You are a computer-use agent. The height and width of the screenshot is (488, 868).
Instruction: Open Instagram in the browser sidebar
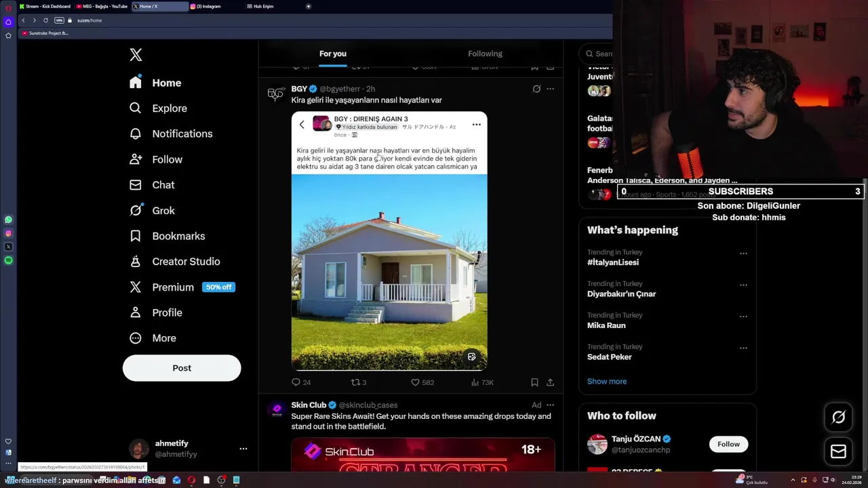8,233
